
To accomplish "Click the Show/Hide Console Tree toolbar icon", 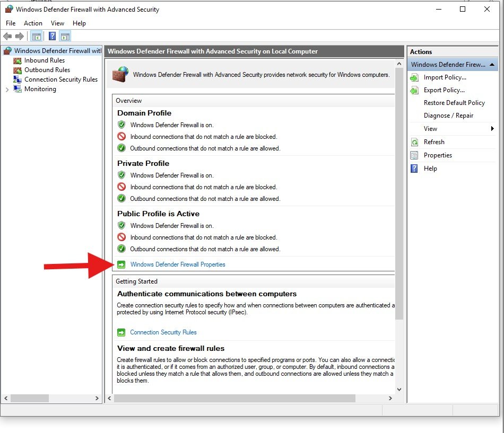I will [x=37, y=37].
